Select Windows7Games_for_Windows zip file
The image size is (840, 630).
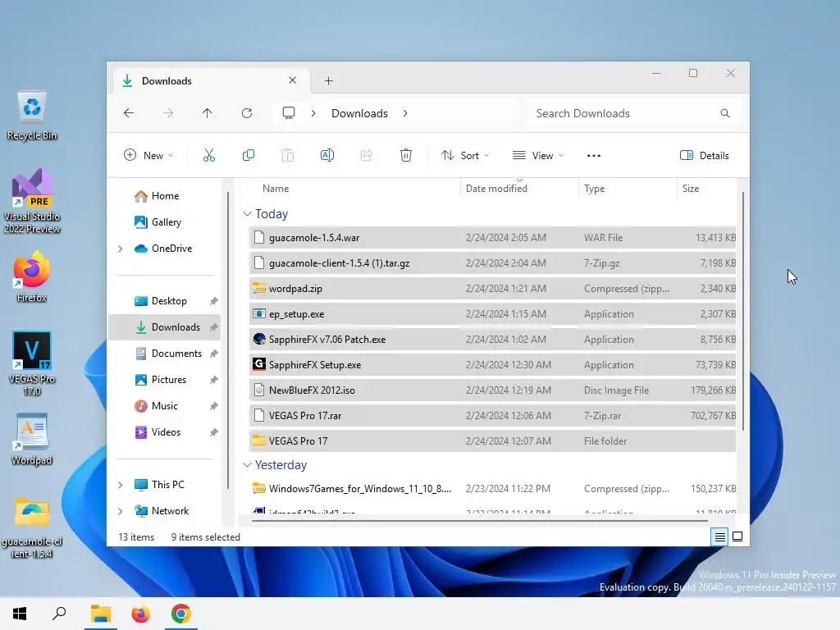(x=492, y=489)
